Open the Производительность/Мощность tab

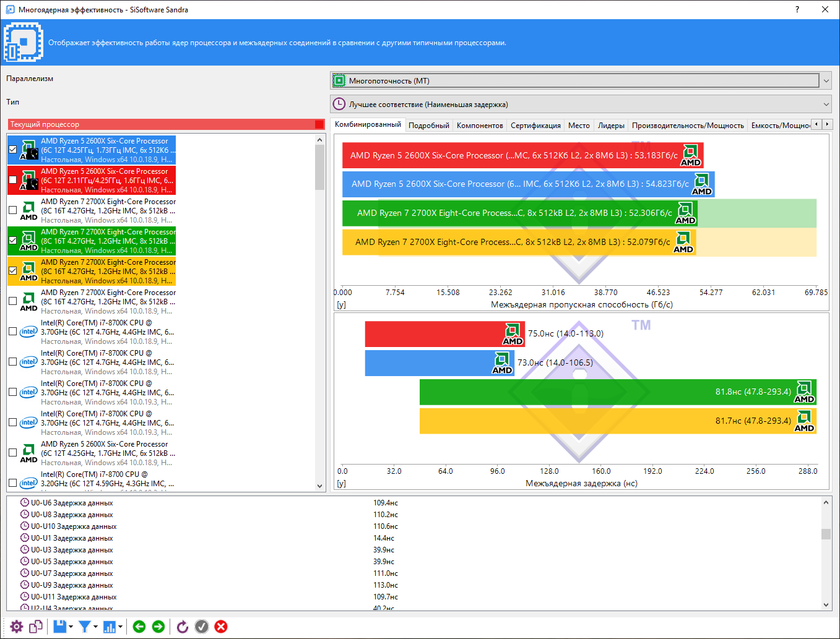coord(688,126)
